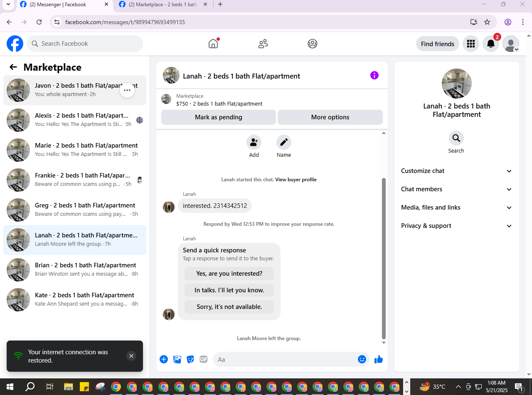The image size is (532, 395).
Task: Expand Customize chat section
Action: pos(456,171)
